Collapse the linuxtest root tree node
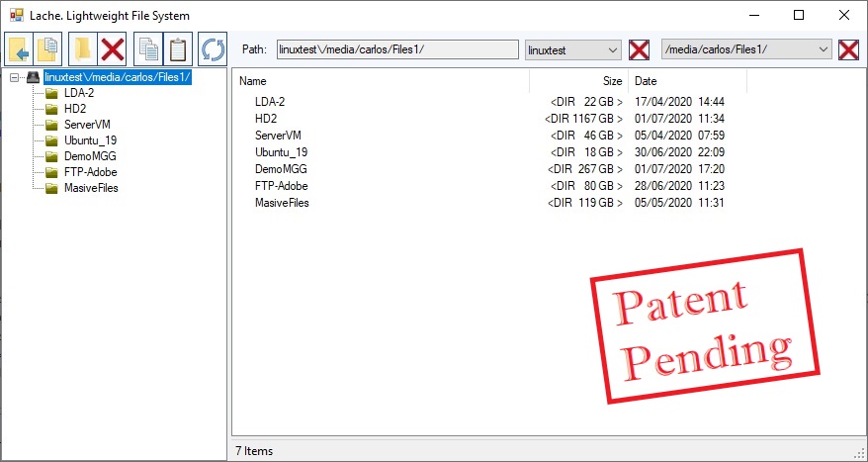This screenshot has width=868, height=462. [13, 76]
